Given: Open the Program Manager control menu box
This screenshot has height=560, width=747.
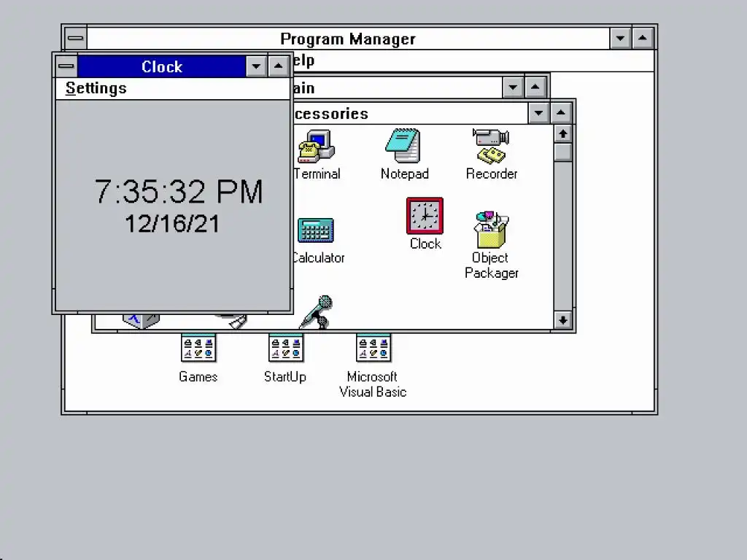Looking at the screenshot, I should pyautogui.click(x=75, y=38).
